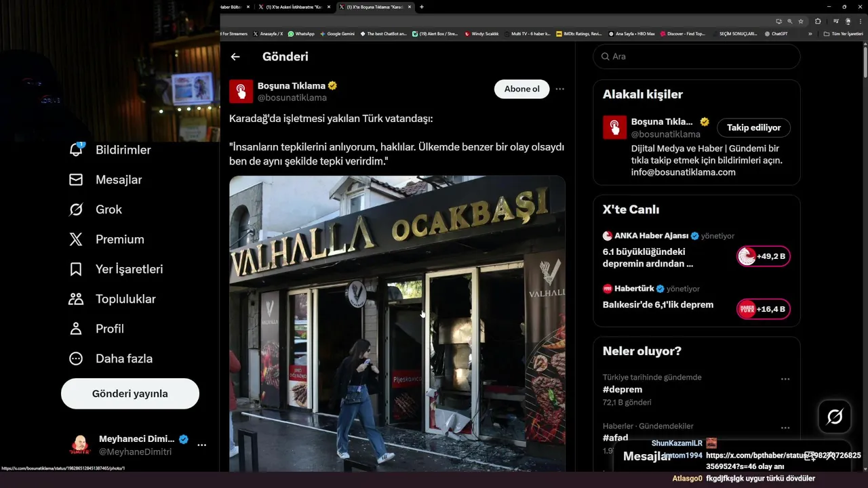868x488 pixels.
Task: Open Mesajlar drawer at bottom
Action: (x=732, y=456)
